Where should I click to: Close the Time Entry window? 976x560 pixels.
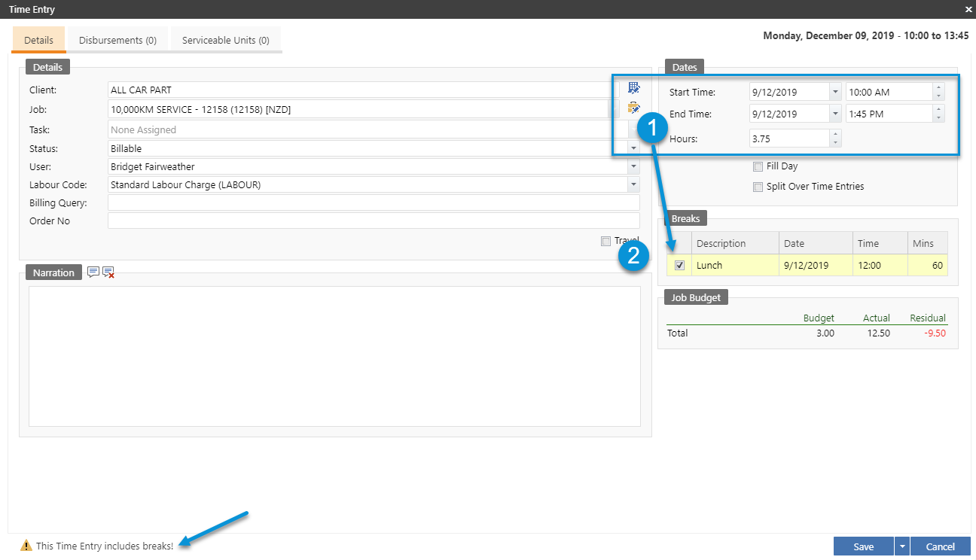968,9
